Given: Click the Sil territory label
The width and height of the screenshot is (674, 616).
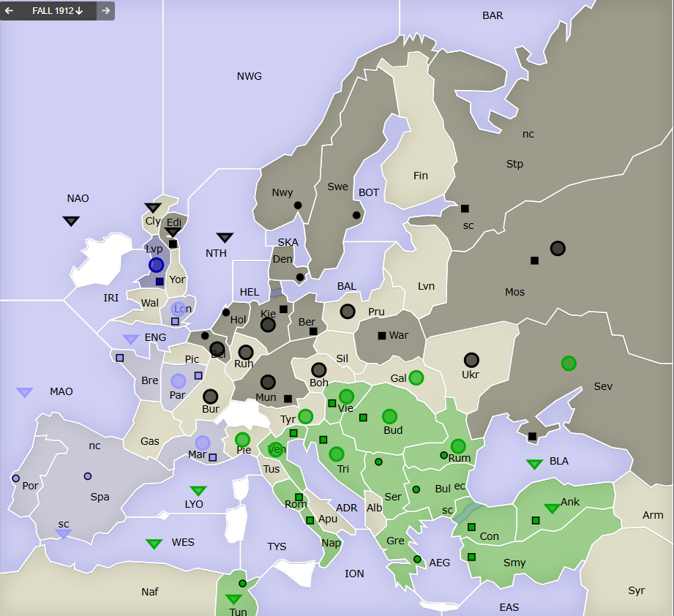Looking at the screenshot, I should click(342, 358).
